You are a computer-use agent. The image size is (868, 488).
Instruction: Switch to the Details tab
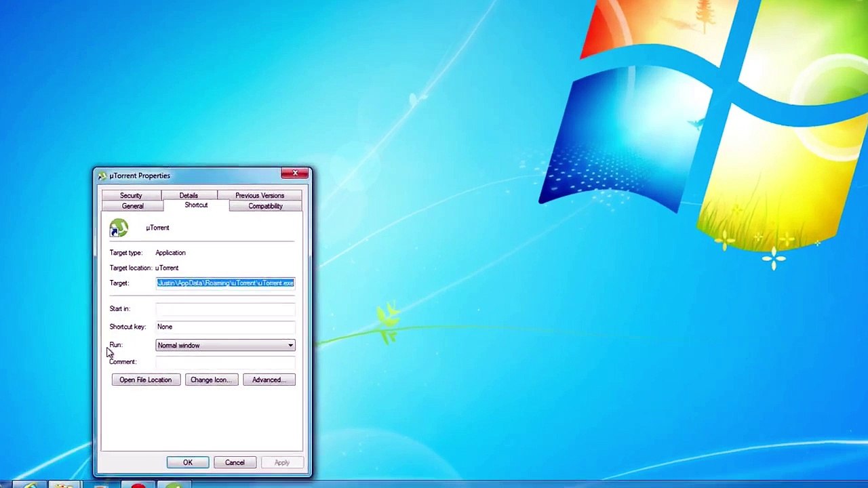[189, 195]
